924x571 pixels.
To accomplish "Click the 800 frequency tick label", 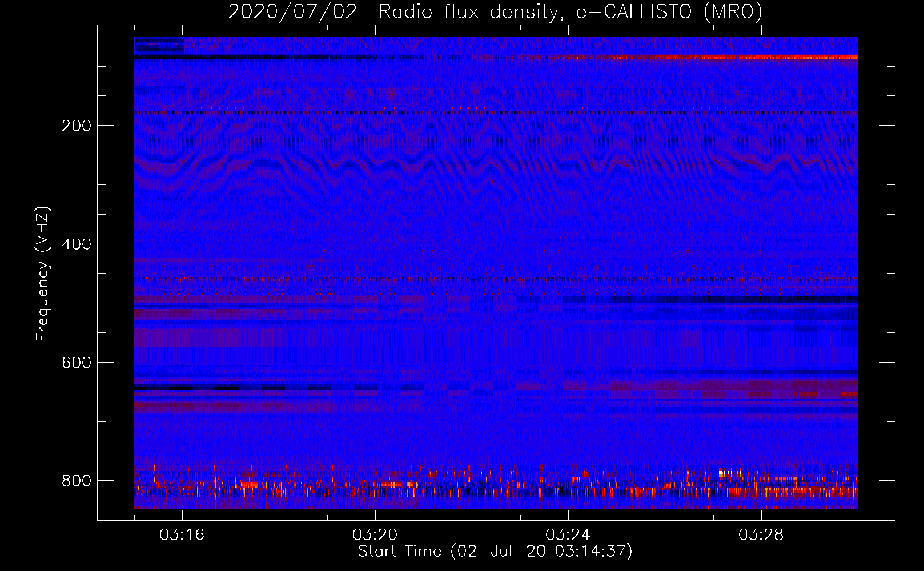I will (x=77, y=481).
